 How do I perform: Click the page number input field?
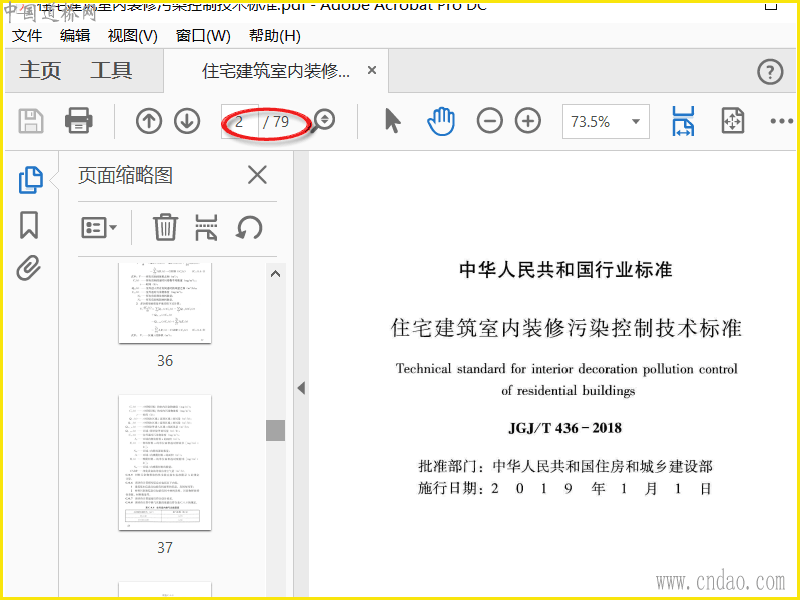[x=240, y=121]
